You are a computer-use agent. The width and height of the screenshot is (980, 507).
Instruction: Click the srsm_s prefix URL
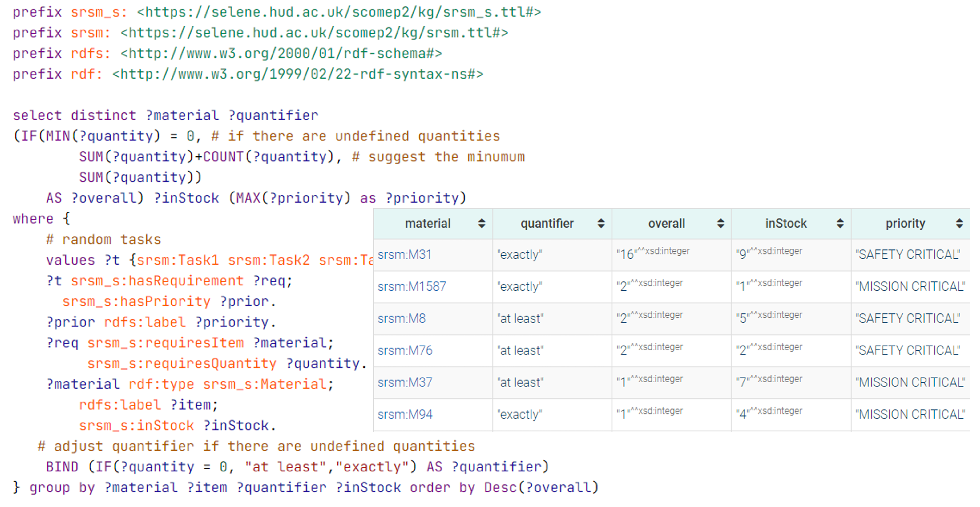point(339,12)
